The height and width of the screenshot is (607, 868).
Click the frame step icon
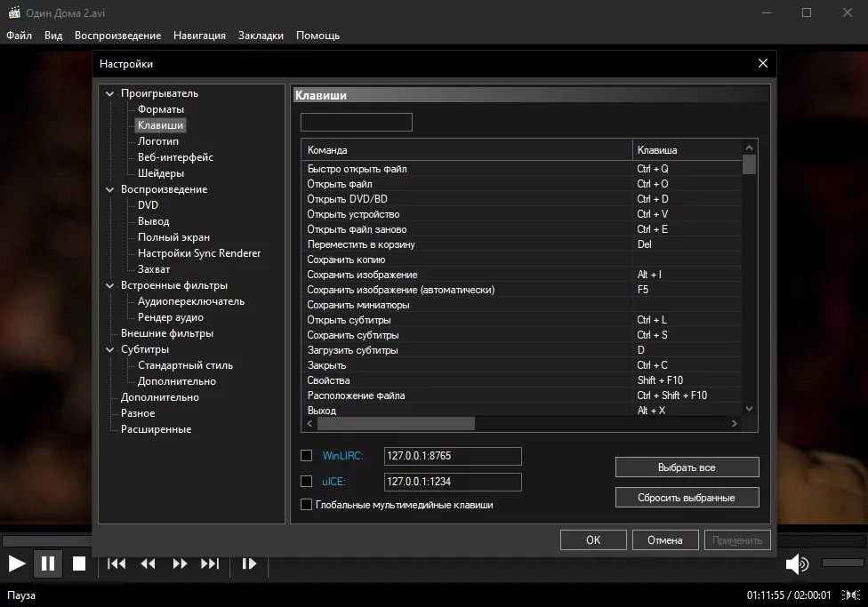pos(249,563)
